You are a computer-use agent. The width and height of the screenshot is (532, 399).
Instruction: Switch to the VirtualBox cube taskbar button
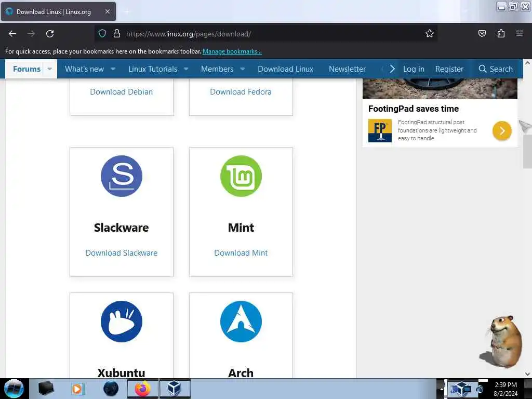175,389
